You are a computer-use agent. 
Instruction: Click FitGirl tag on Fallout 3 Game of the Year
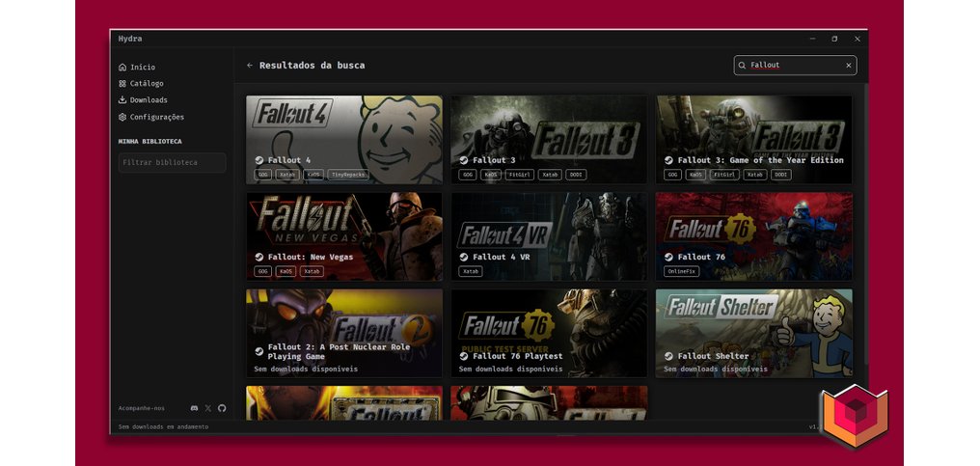click(724, 175)
